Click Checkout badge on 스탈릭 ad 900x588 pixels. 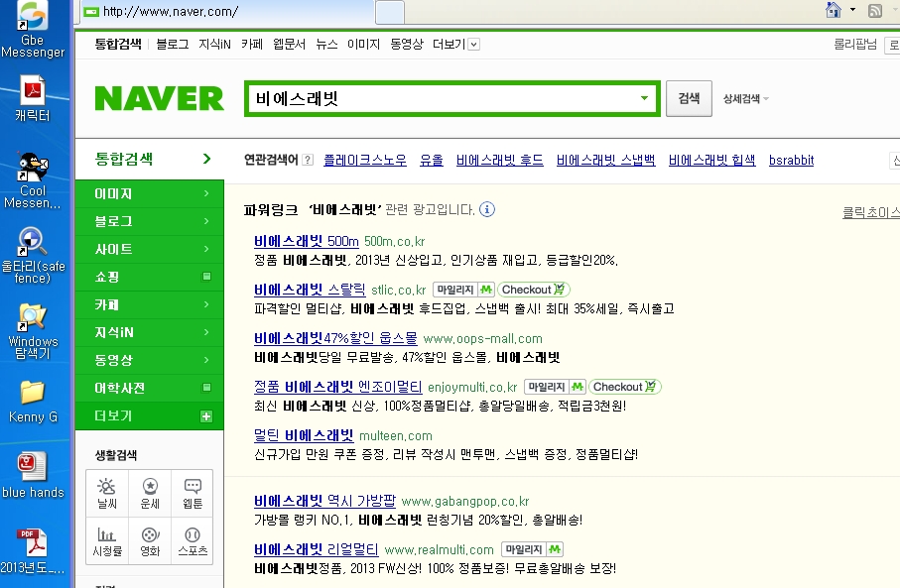pos(534,290)
